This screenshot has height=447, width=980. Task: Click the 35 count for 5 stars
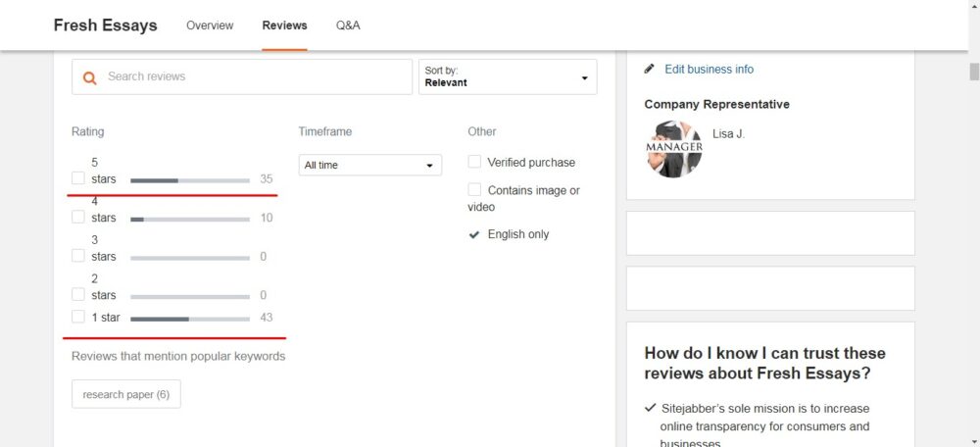(x=267, y=179)
